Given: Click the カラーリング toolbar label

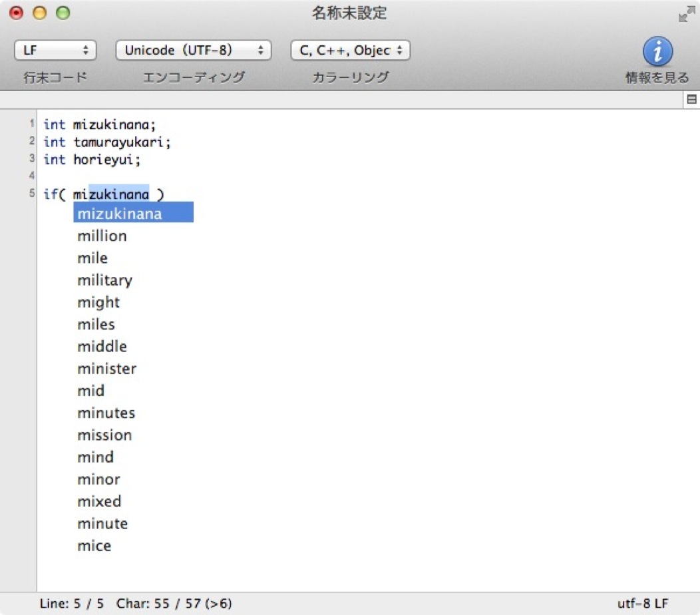Looking at the screenshot, I should point(351,78).
